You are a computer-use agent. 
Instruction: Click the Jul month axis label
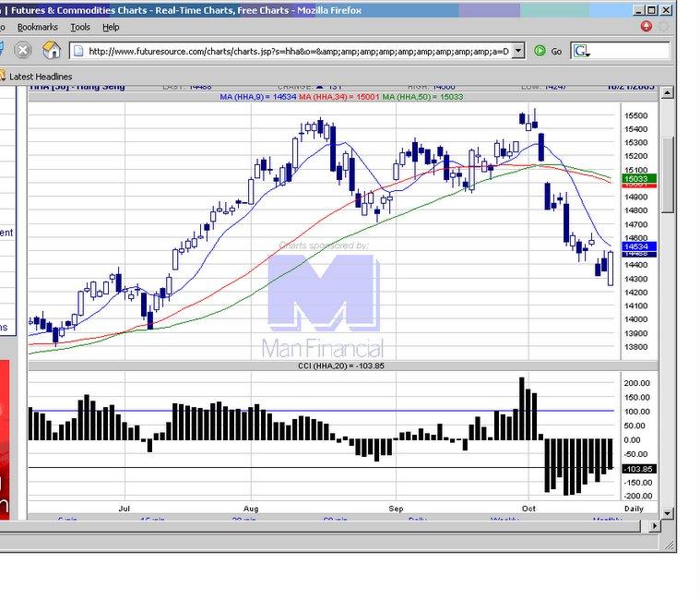pyautogui.click(x=125, y=509)
